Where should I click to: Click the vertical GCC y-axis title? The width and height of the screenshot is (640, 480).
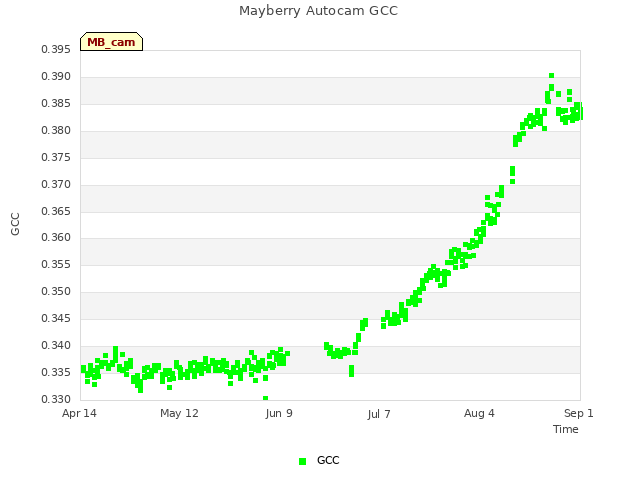pyautogui.click(x=15, y=224)
